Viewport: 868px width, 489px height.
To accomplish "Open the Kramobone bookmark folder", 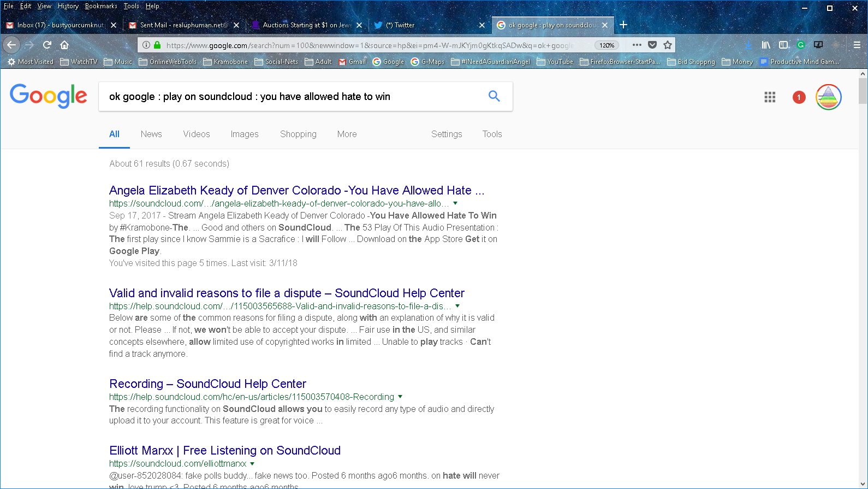I will click(x=225, y=62).
